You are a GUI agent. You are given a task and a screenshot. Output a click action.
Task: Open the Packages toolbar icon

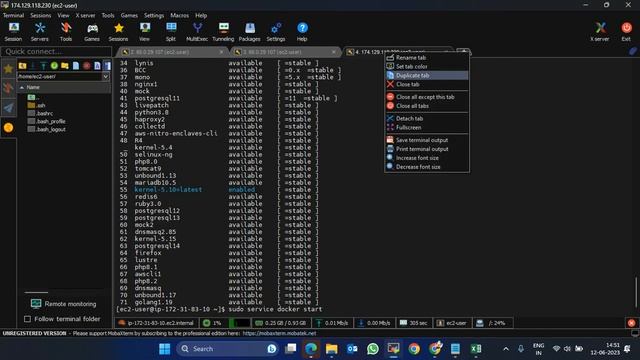249,32
